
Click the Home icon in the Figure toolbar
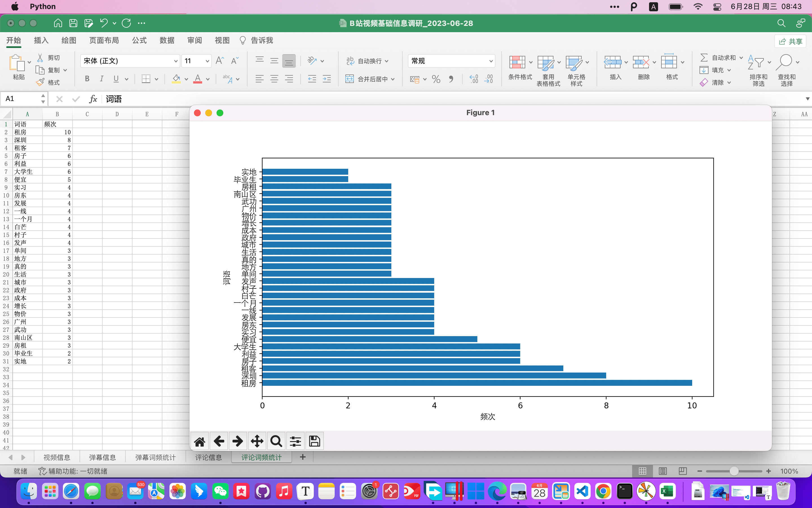click(200, 441)
